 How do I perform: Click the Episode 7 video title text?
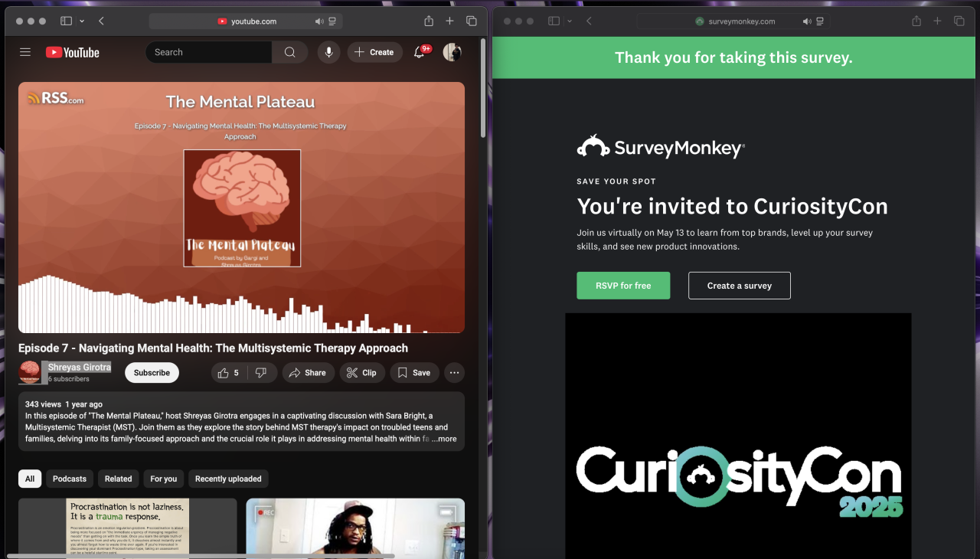coord(213,348)
